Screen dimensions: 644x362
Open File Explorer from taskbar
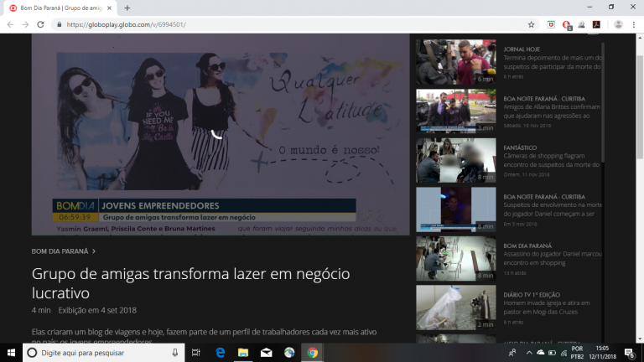point(243,353)
